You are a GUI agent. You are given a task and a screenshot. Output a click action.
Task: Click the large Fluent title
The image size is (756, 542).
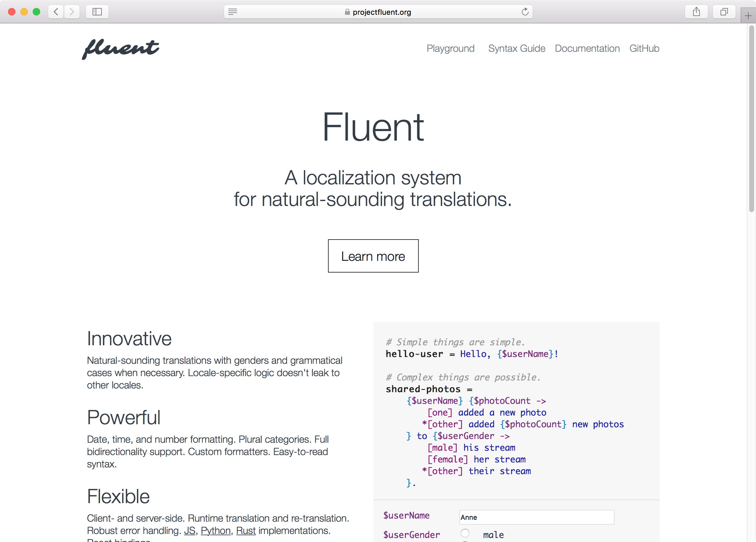(x=373, y=127)
